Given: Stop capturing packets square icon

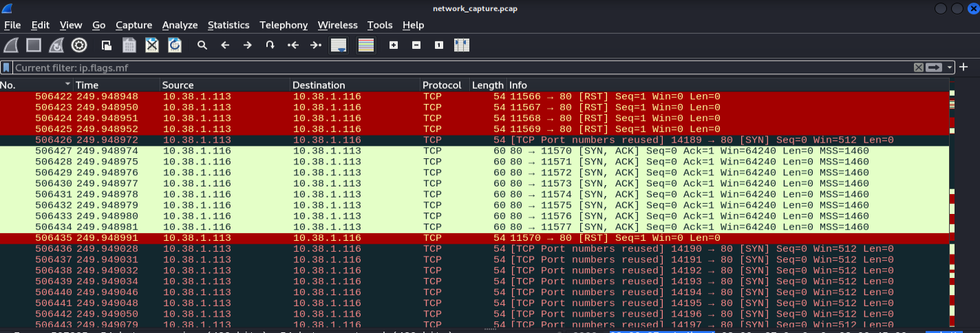Looking at the screenshot, I should [34, 45].
